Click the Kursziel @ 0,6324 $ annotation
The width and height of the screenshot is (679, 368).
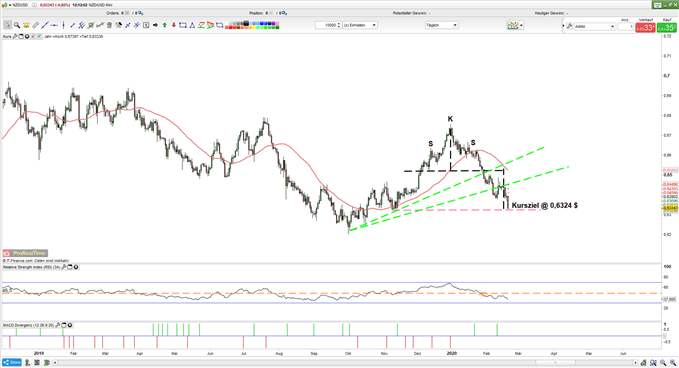tap(545, 205)
